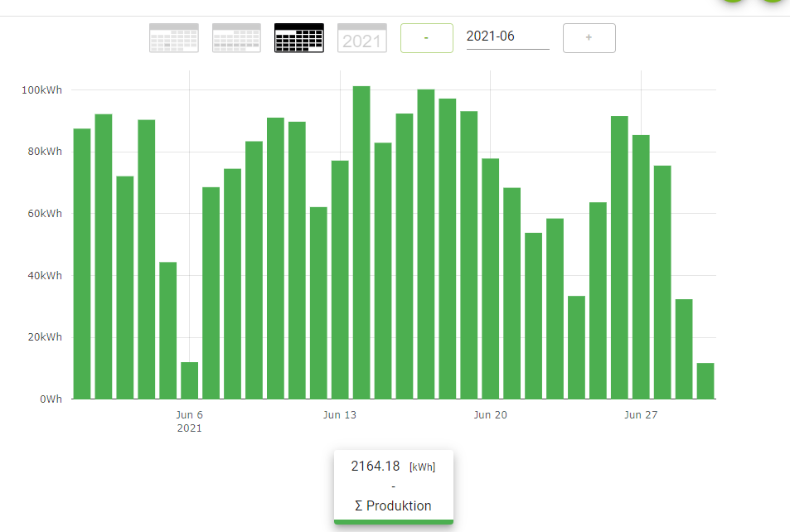Switch to the 2021 year view icon
Viewport: 790px width, 532px height.
click(361, 38)
